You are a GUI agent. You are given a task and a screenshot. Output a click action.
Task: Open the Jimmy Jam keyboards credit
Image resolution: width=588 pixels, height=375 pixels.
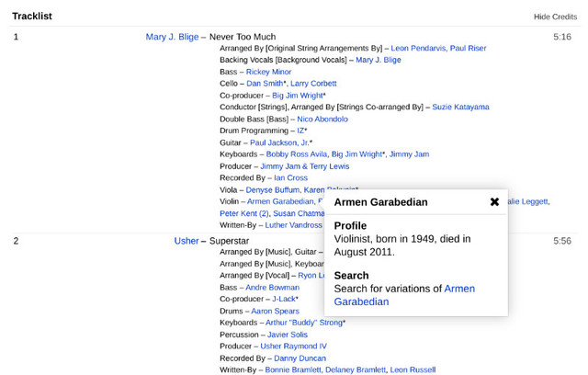tap(409, 154)
